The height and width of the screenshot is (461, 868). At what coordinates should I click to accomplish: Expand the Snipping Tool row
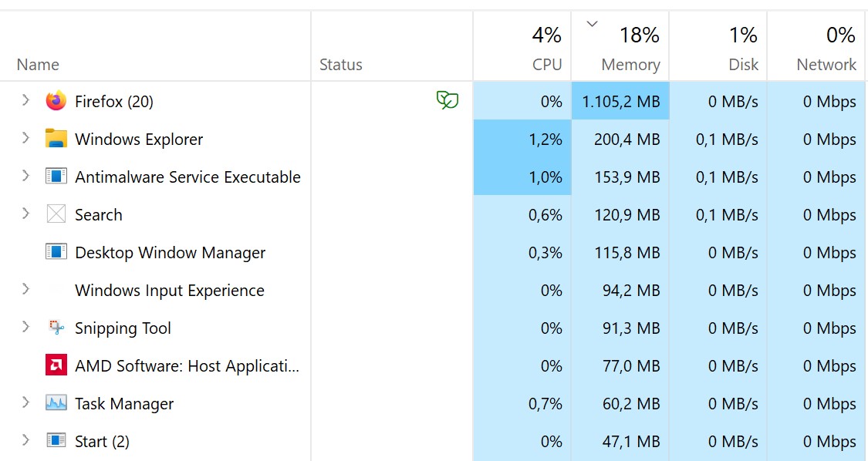click(25, 327)
